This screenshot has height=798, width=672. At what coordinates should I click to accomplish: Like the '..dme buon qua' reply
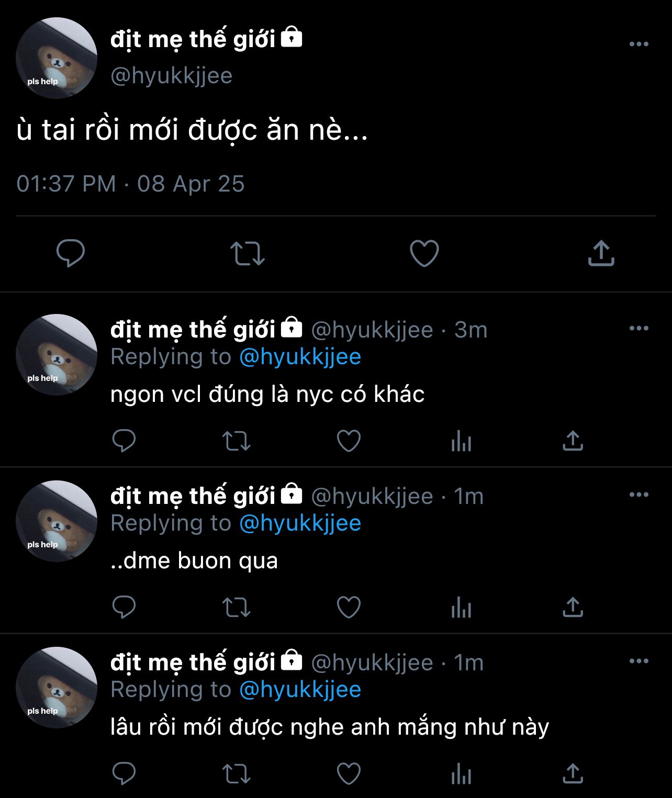pyautogui.click(x=349, y=608)
